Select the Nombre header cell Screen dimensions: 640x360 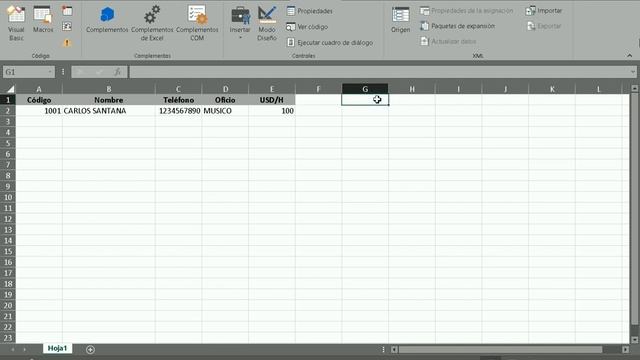tap(109, 100)
